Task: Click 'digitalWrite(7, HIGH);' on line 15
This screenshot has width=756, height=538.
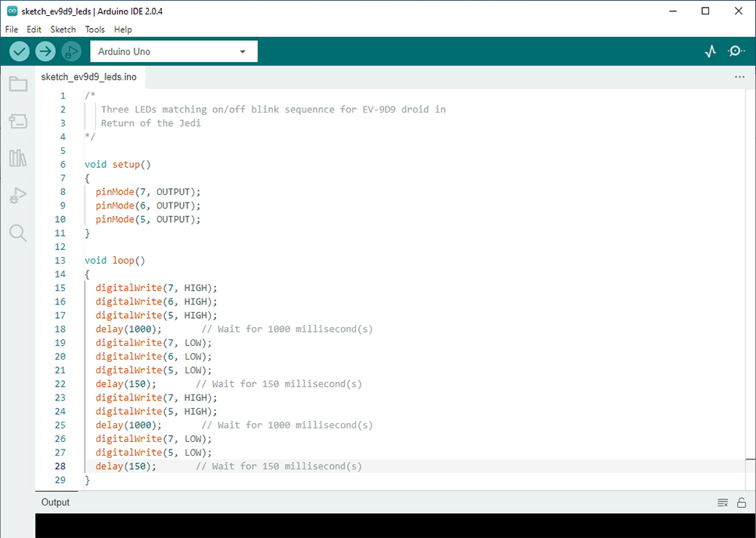Action: [156, 288]
